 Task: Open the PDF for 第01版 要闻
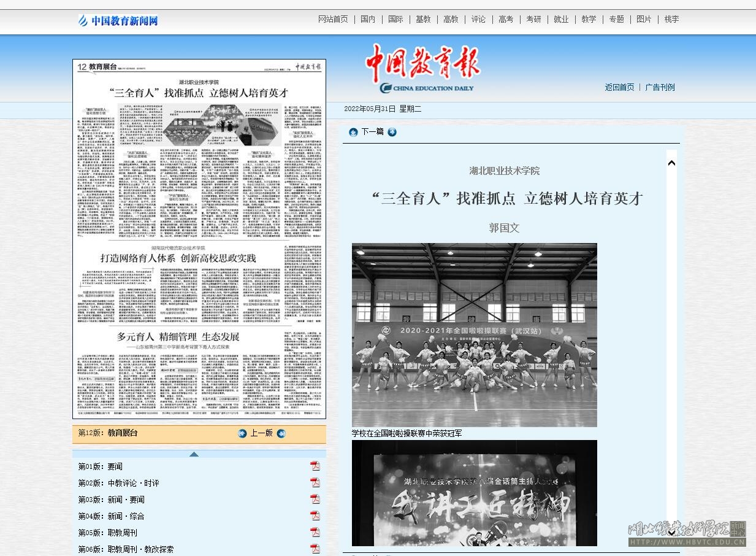point(315,466)
